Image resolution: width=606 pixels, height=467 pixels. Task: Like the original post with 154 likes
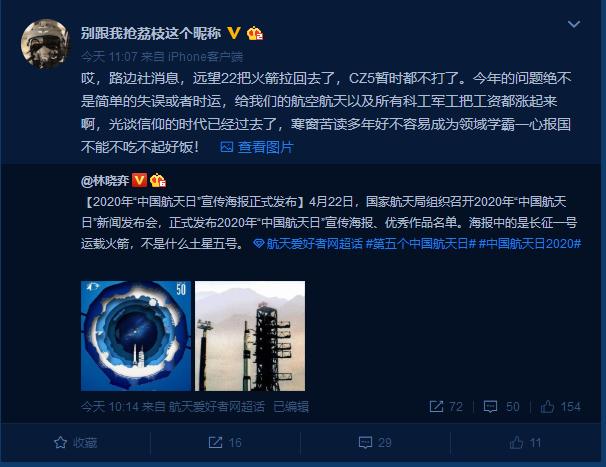[x=560, y=406]
